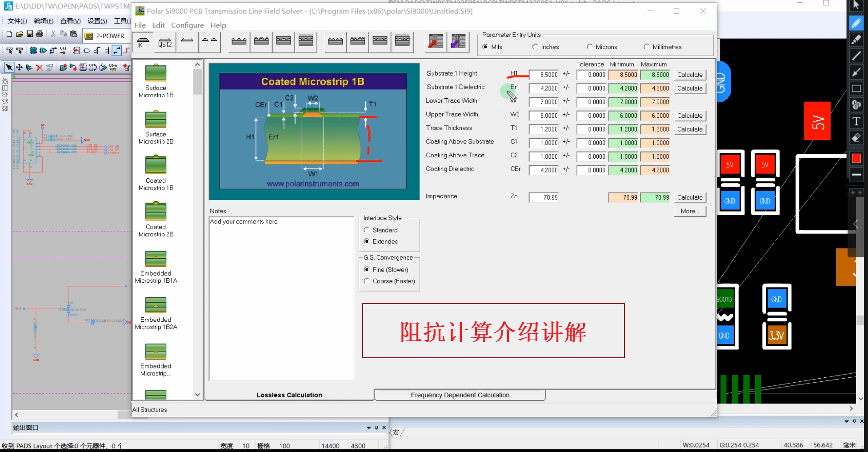This screenshot has height=452, width=868.
Task: Switch to the Frequency Dependent Calculation tab
Action: pos(460,395)
